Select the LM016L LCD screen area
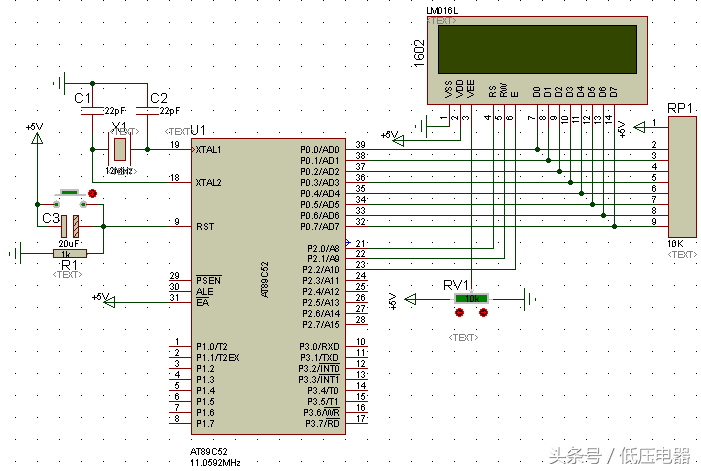 (x=537, y=49)
